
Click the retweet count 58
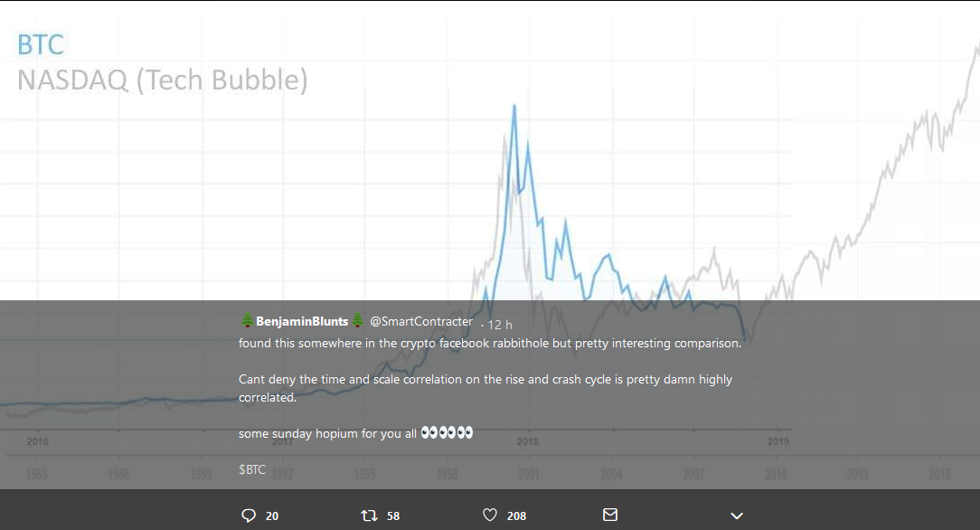(393, 516)
